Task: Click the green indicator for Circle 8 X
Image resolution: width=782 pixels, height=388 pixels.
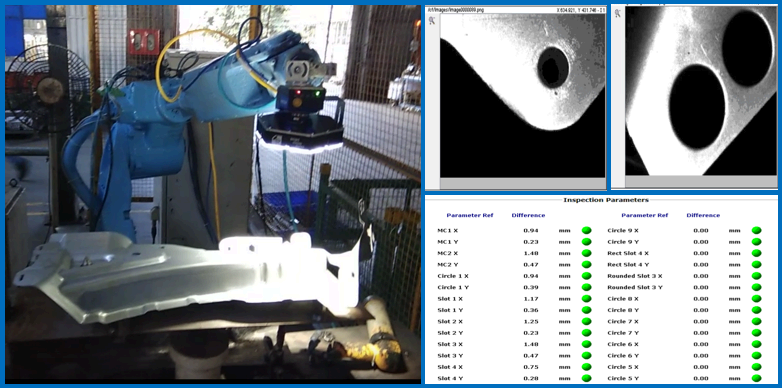Action: coord(757,299)
